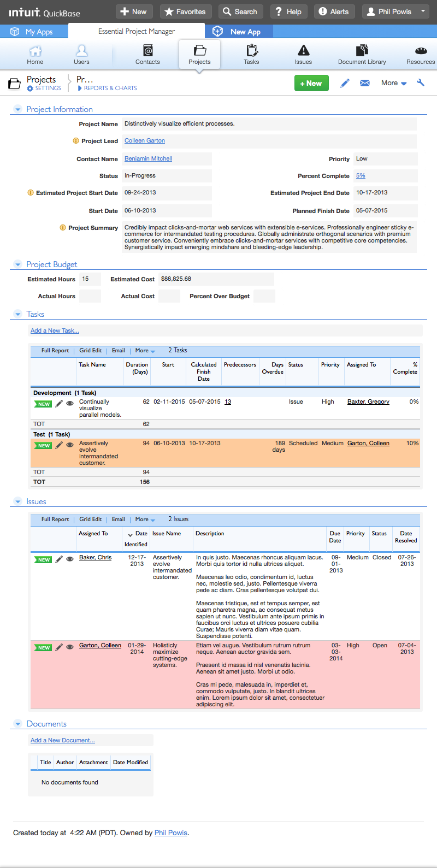Click the pencil edit icon in page toolbar

[x=345, y=83]
